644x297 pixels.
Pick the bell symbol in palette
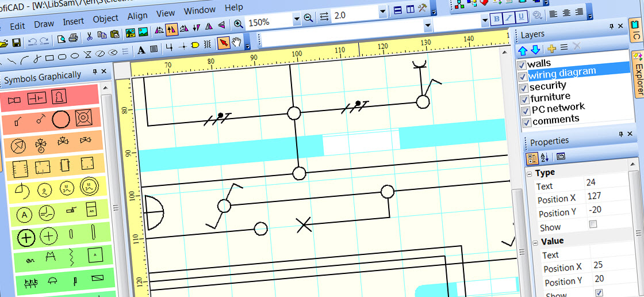(59, 97)
